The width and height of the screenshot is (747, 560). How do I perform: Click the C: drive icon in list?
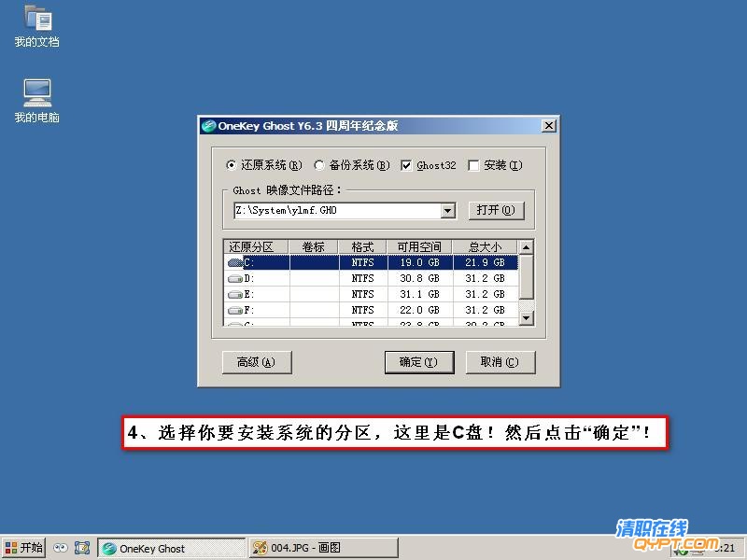(x=235, y=263)
